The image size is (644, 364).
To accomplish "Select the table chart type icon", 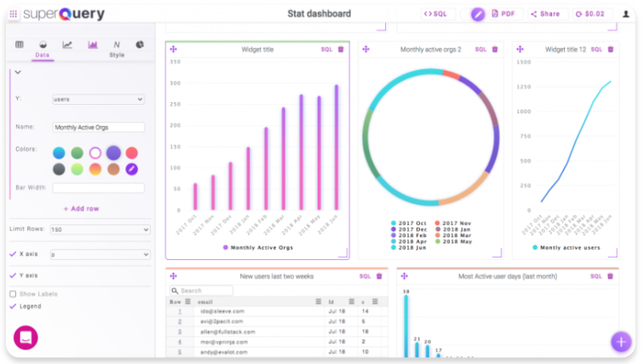I will tap(20, 45).
